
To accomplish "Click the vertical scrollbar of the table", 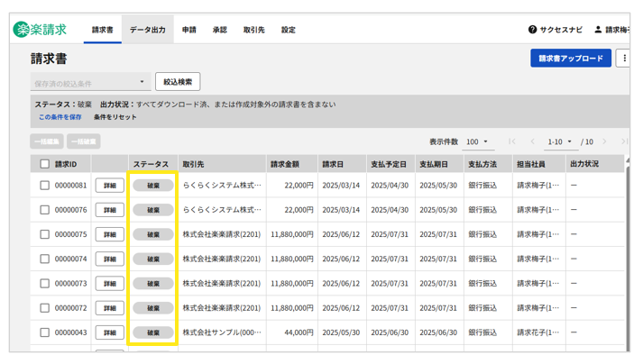I will pos(628,252).
